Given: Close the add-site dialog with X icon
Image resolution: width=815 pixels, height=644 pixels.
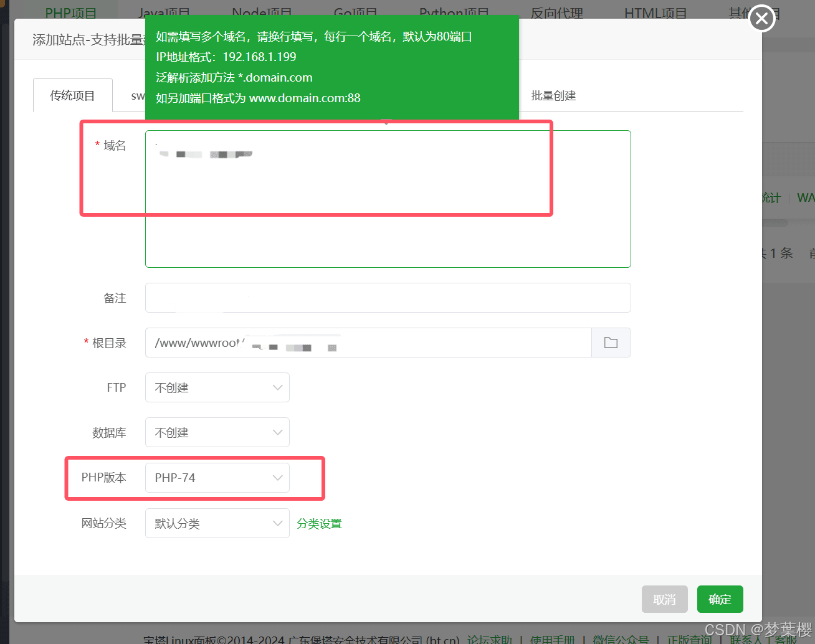Looking at the screenshot, I should (761, 19).
